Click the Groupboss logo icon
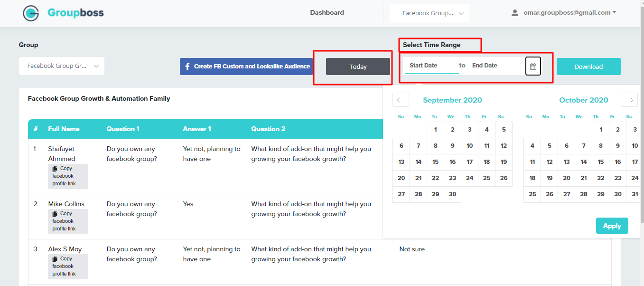The width and height of the screenshot is (644, 286). point(31,13)
